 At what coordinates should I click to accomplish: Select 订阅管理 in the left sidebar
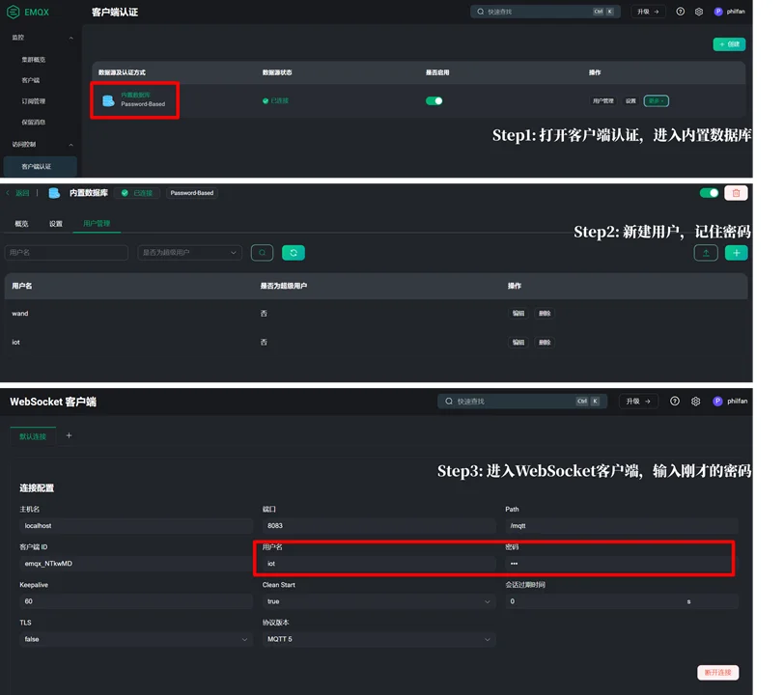coord(34,101)
